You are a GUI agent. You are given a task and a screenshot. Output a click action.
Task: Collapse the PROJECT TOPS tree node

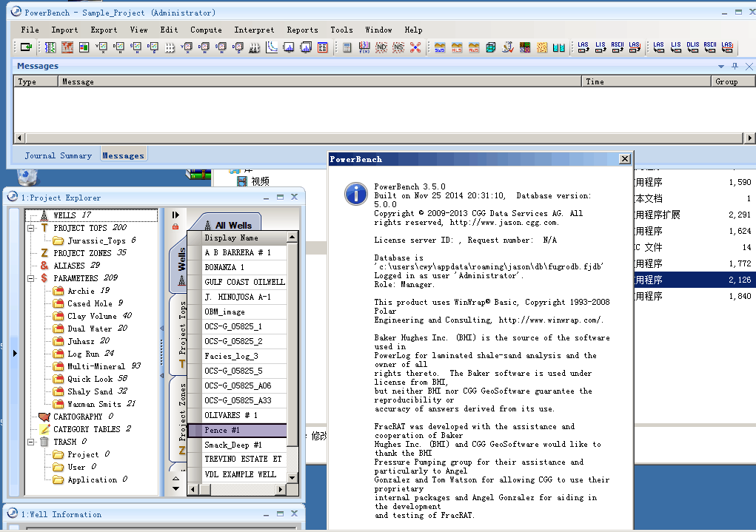(31, 228)
